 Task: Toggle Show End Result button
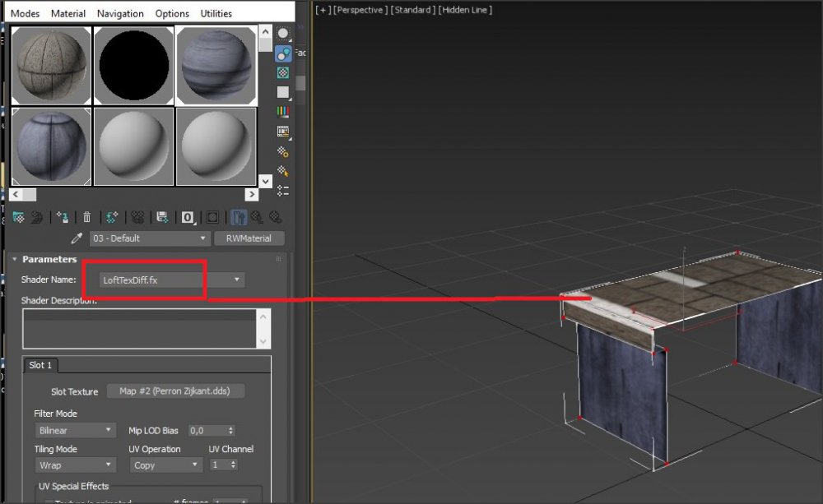[239, 217]
